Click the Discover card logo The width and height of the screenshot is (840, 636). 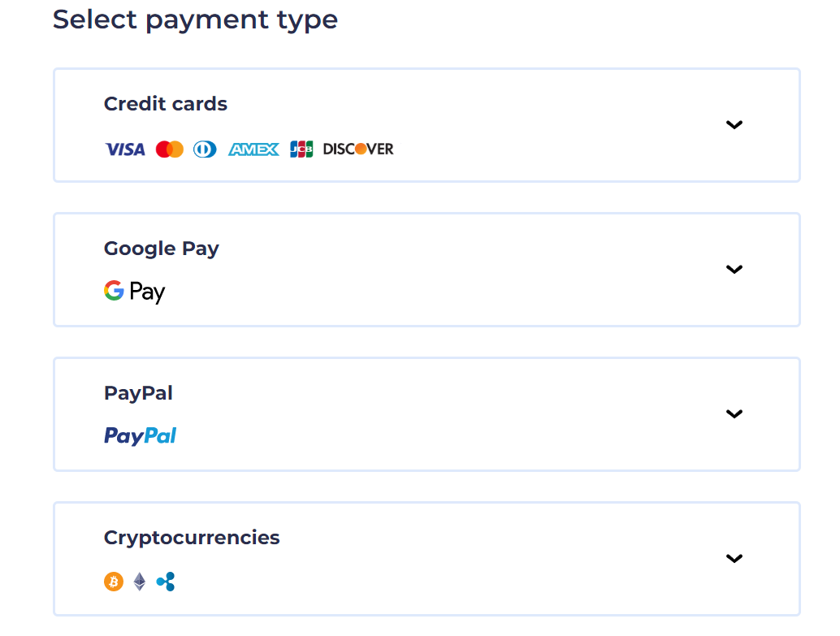tap(358, 149)
